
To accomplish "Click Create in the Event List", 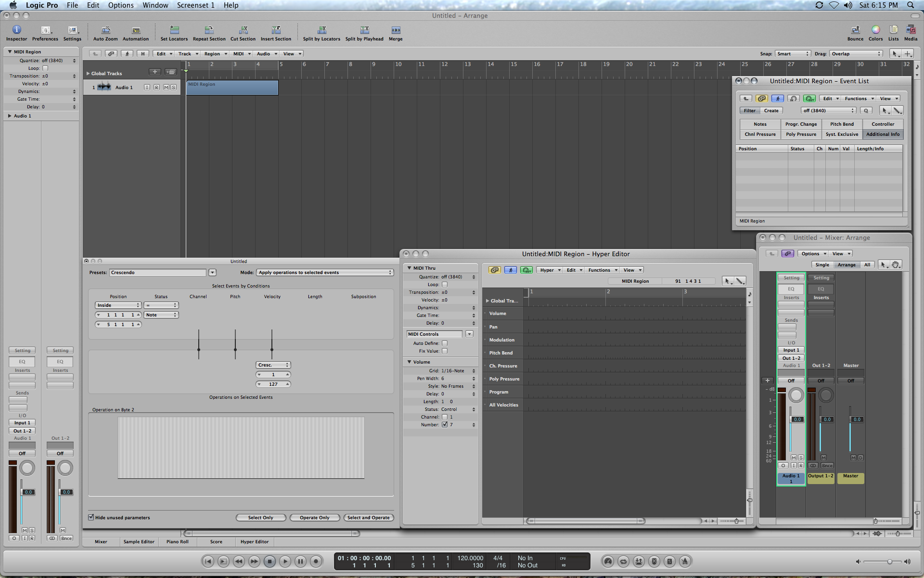I will pos(771,111).
